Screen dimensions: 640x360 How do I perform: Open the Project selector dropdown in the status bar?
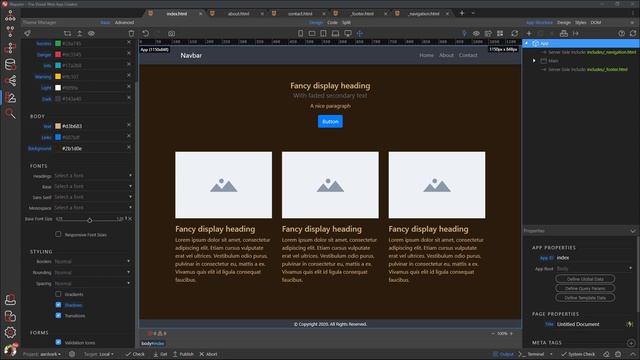pos(42,354)
